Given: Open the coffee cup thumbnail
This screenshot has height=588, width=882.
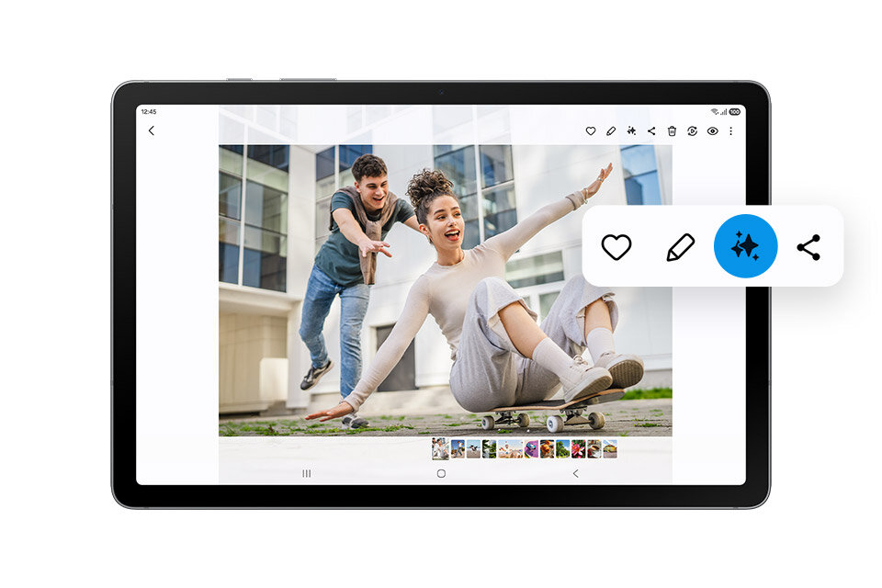Looking at the screenshot, I should click(x=594, y=448).
